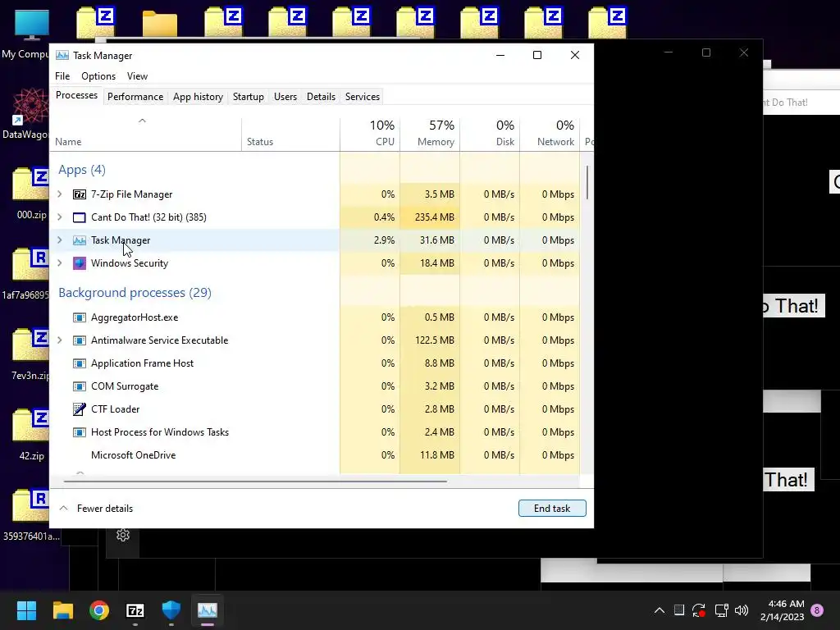Click the Task Manager title bar icon
The image size is (840, 630).
click(62, 56)
